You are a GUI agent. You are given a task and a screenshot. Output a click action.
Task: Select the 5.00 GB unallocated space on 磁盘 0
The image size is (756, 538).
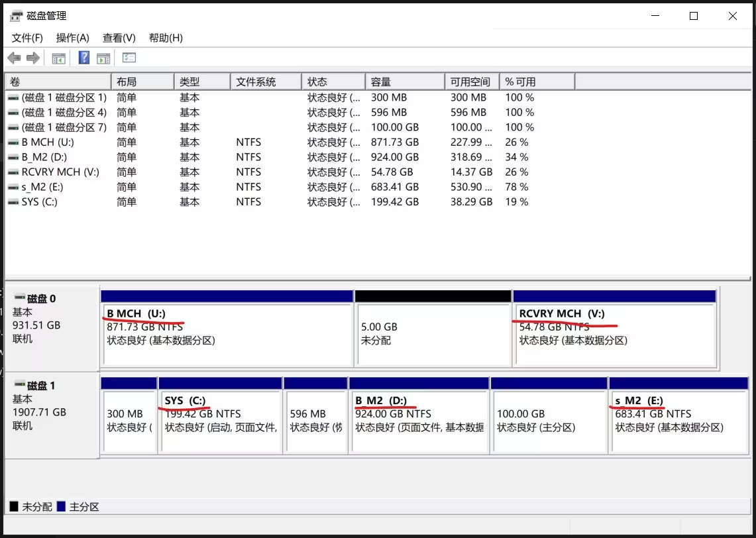(433, 331)
